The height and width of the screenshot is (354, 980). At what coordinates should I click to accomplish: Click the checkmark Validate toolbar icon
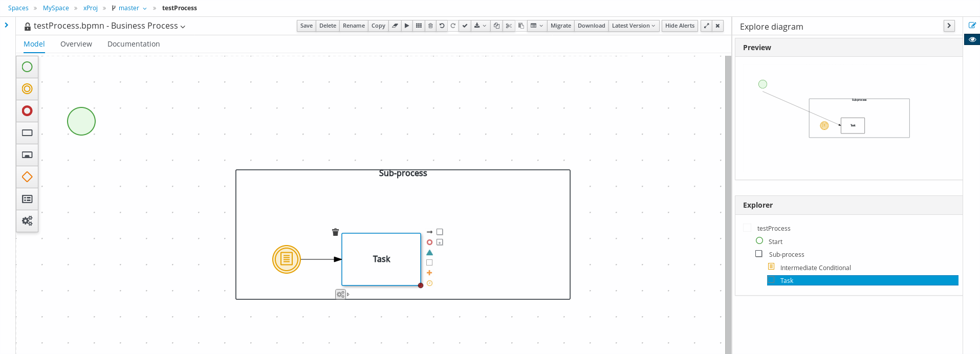tap(465, 26)
